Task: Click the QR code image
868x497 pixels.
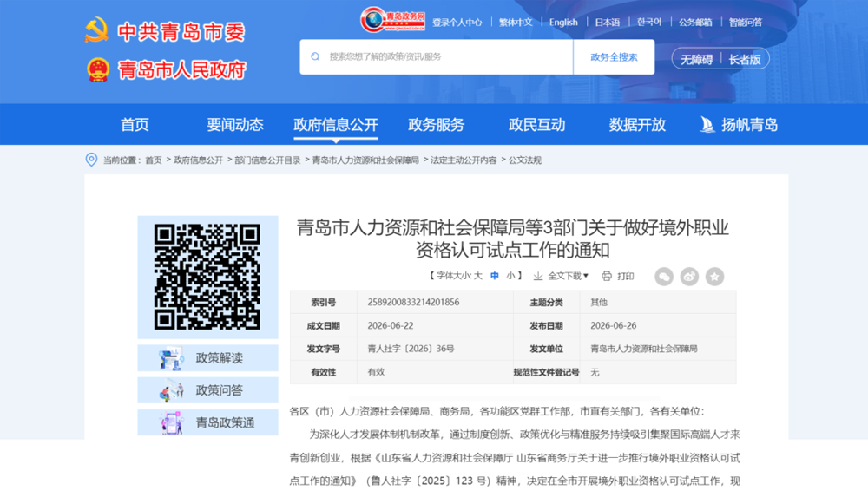Action: (x=207, y=277)
